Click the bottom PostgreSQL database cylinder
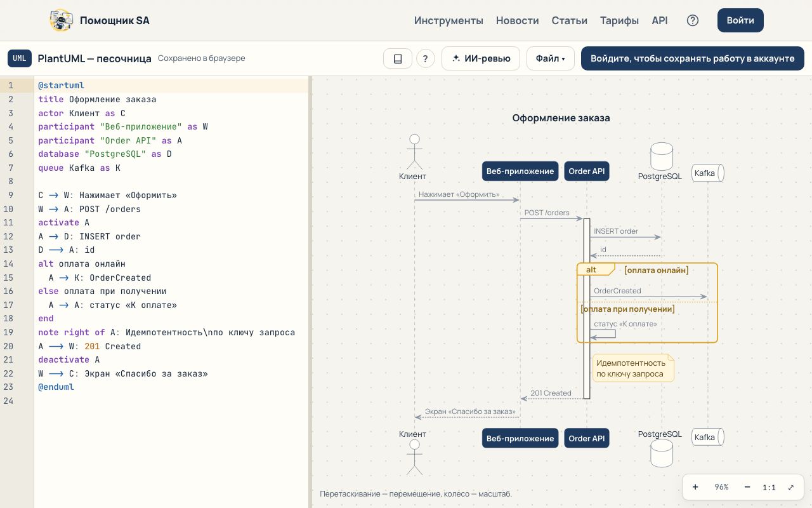 click(x=662, y=453)
